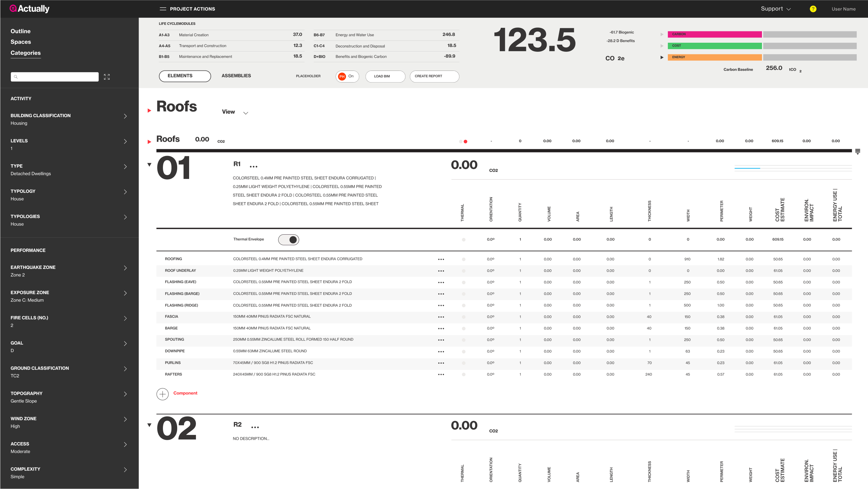
Task: Open the three-dot menu for ROOFING row
Action: pyautogui.click(x=441, y=259)
